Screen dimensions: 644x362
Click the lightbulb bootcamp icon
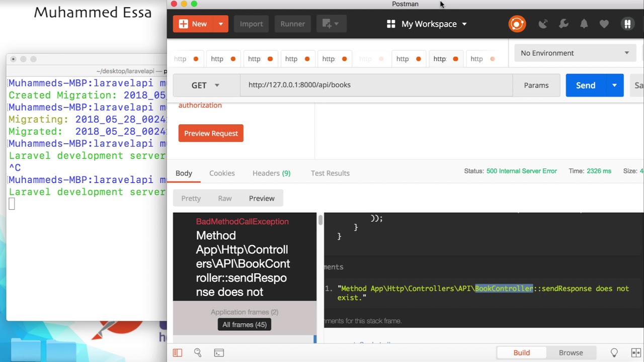tap(614, 353)
